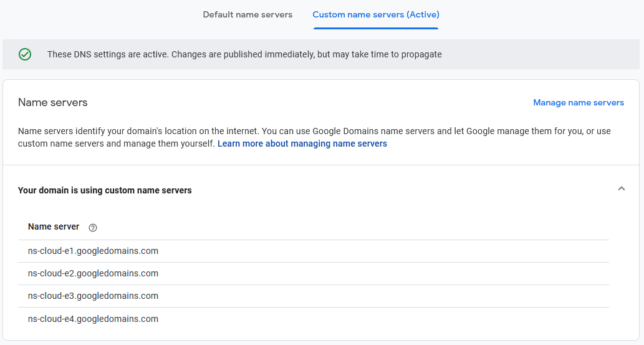Image resolution: width=644 pixels, height=345 pixels.
Task: Select the ns-cloud-e2.googledomains.com entry
Action: (x=93, y=273)
